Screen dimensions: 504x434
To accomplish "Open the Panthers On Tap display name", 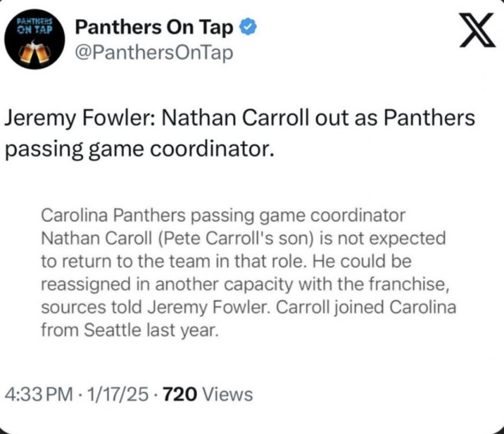I will 155,27.
